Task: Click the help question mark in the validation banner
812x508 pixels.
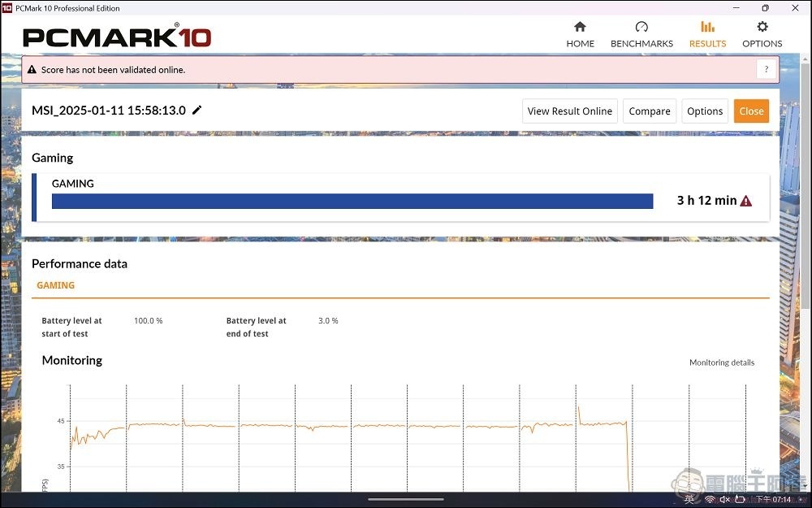Action: 766,70
